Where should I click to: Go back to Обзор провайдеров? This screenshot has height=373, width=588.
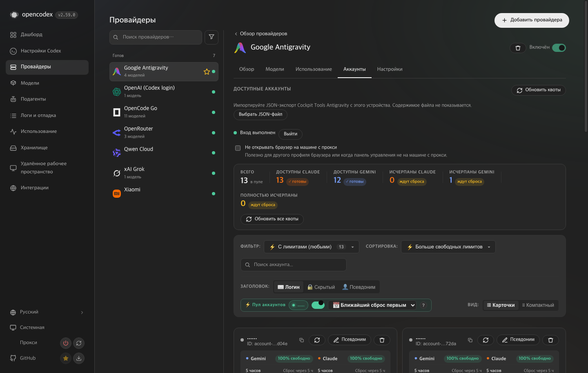[261, 34]
